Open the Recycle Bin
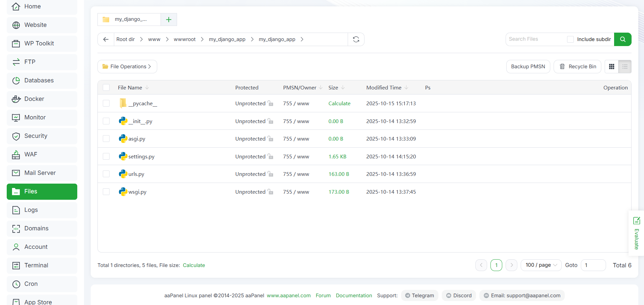The width and height of the screenshot is (644, 305). coord(577,67)
